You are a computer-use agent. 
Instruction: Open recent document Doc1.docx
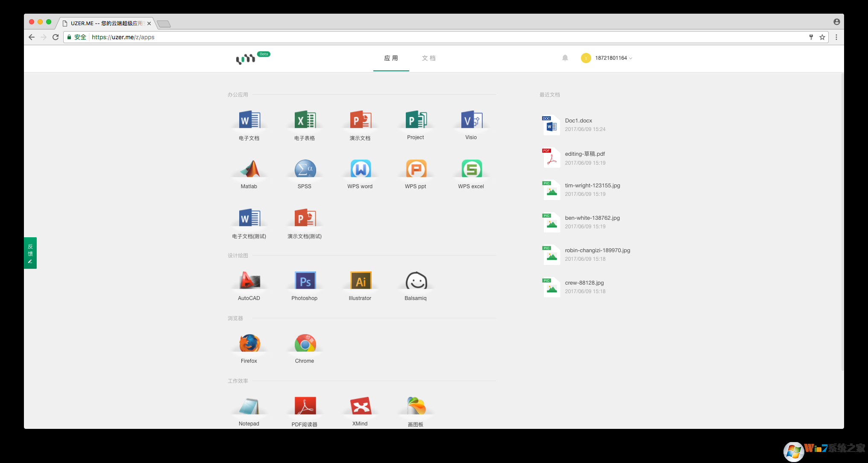[578, 121]
